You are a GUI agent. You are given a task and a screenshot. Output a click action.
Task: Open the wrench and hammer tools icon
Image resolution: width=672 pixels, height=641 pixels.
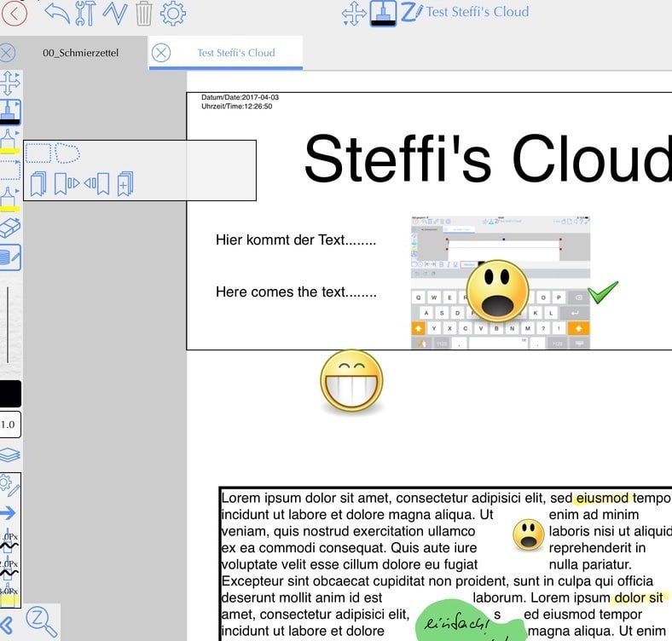[86, 13]
